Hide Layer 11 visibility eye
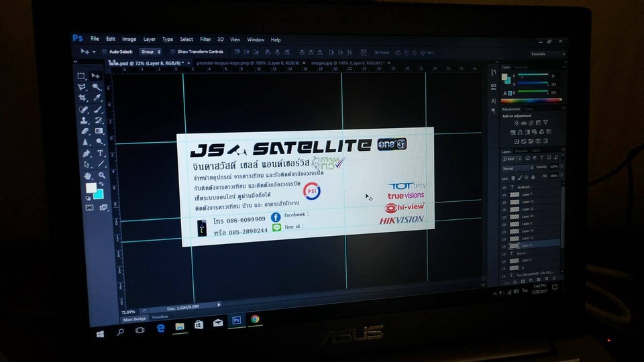Screen dimensions: 644x362 [x=504, y=209]
